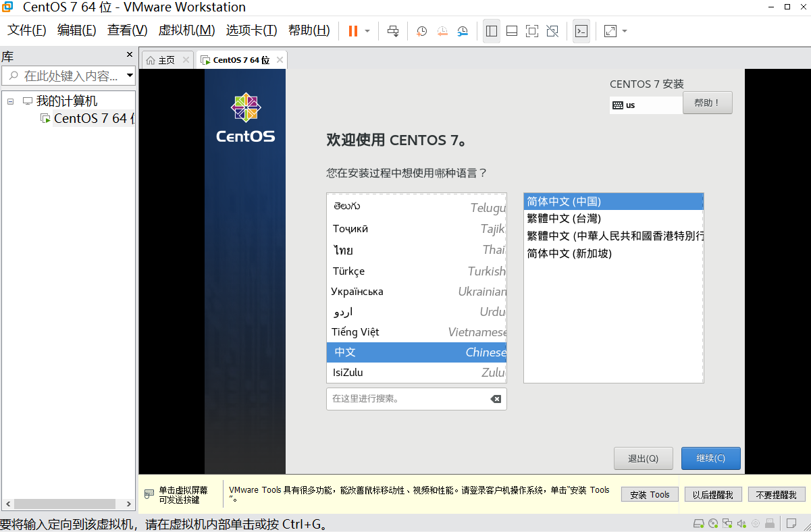The height and width of the screenshot is (532, 811).
Task: Open the snapshot manager icon
Action: pyautogui.click(x=463, y=31)
